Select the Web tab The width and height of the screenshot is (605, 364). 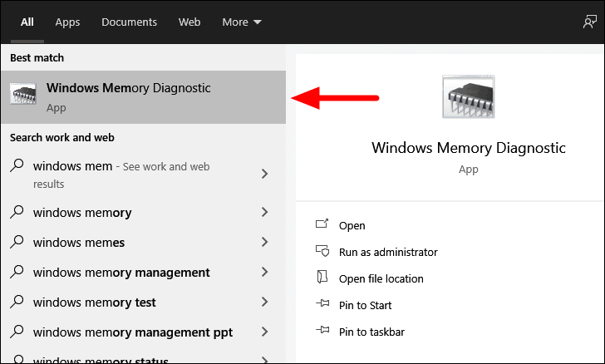click(x=189, y=22)
